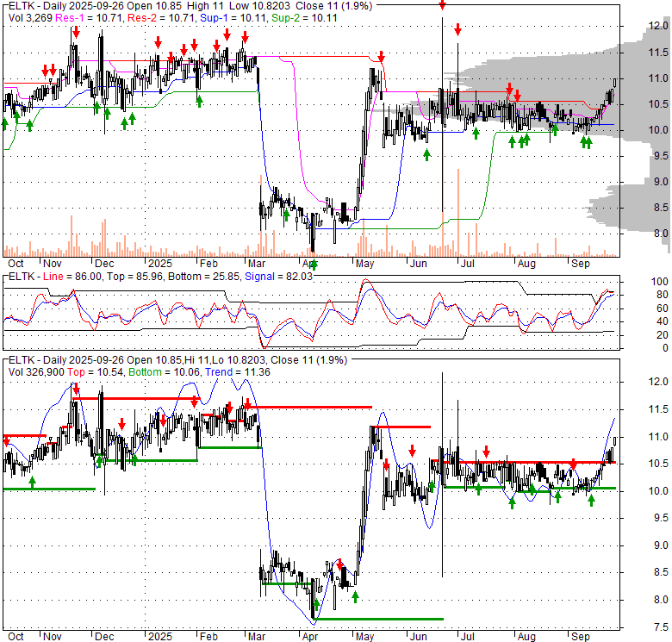The width and height of the screenshot is (672, 642).
Task: Click '2025' on the top chart date axis
Action: click(160, 264)
